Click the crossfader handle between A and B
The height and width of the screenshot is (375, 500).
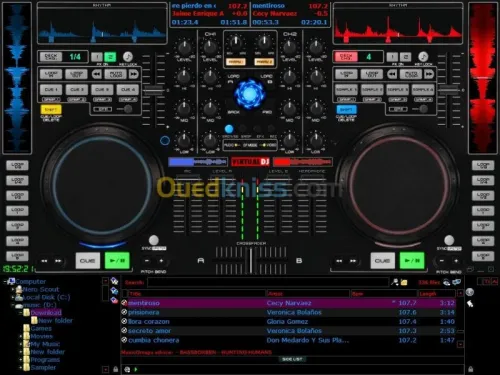coord(250,260)
